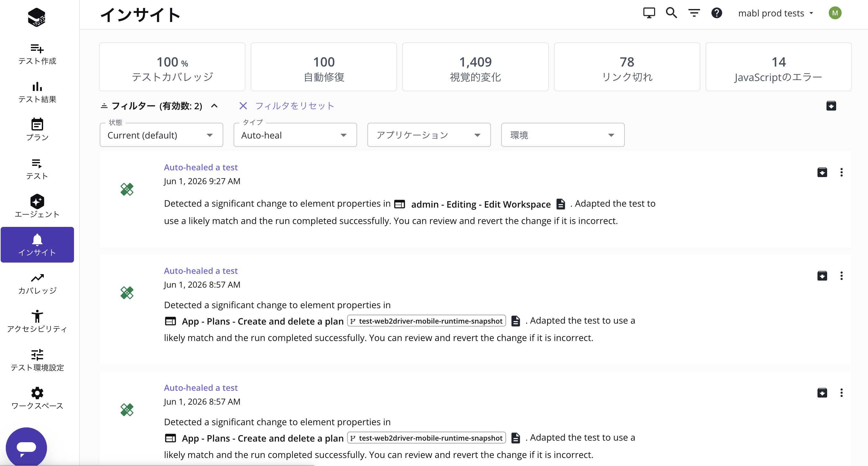Click document icon in second insight
868x466 pixels.
pyautogui.click(x=515, y=321)
